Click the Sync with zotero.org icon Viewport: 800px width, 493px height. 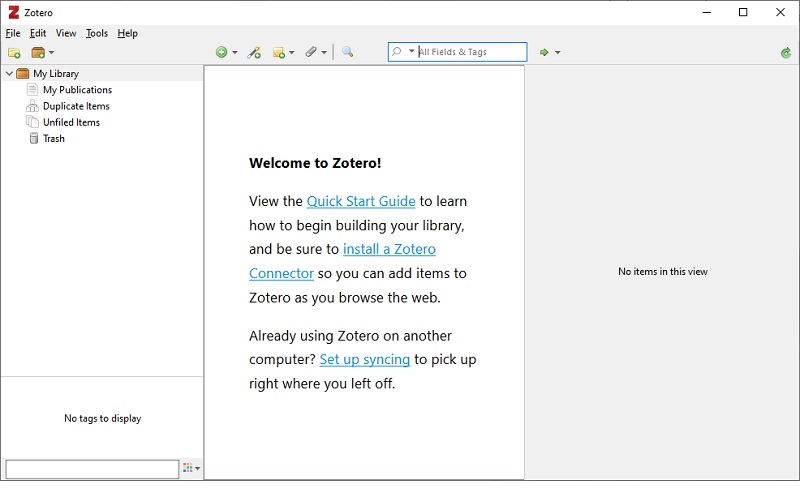coord(786,53)
